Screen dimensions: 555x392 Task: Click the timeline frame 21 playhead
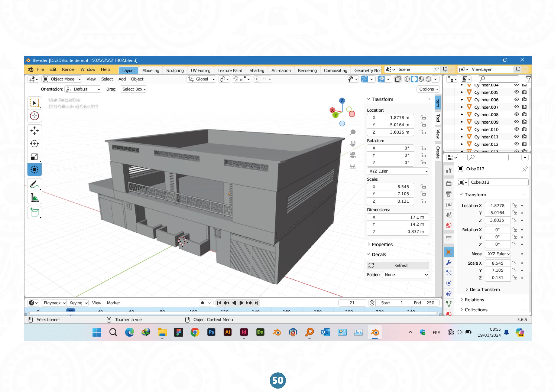71,310
